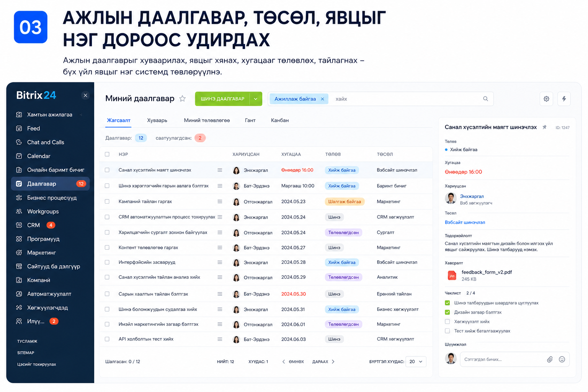Image resolution: width=588 pixels, height=392 pixels.
Task: Uncheck Дизайн загвар бэлтгэх checklist item
Action: coord(447,312)
